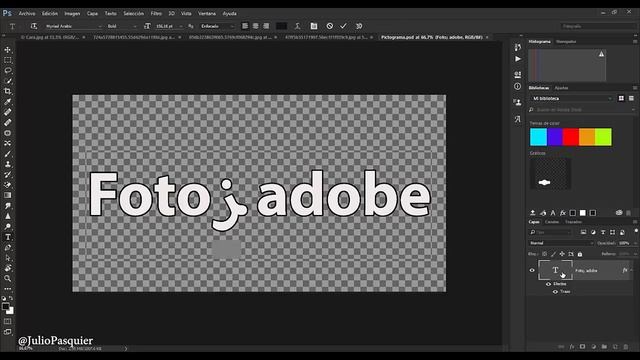This screenshot has width=640, height=360.
Task: Select the Move tool
Action: point(8,50)
